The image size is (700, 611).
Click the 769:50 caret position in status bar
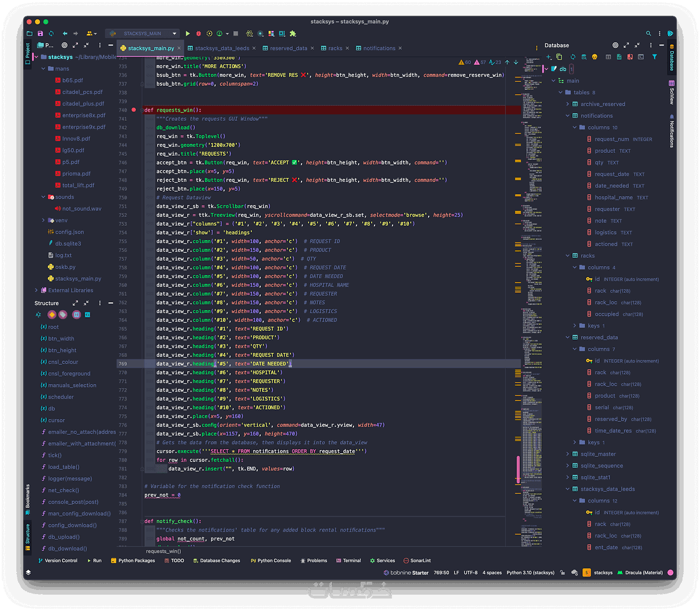[441, 572]
